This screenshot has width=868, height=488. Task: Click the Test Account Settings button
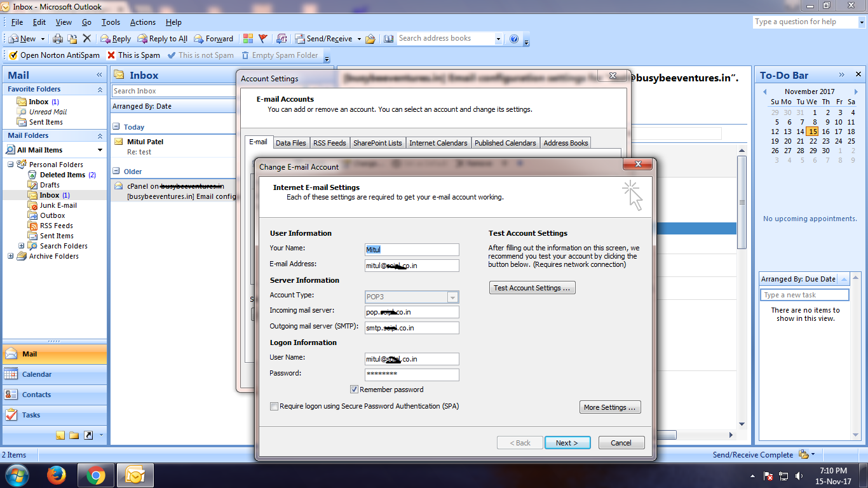tap(532, 288)
